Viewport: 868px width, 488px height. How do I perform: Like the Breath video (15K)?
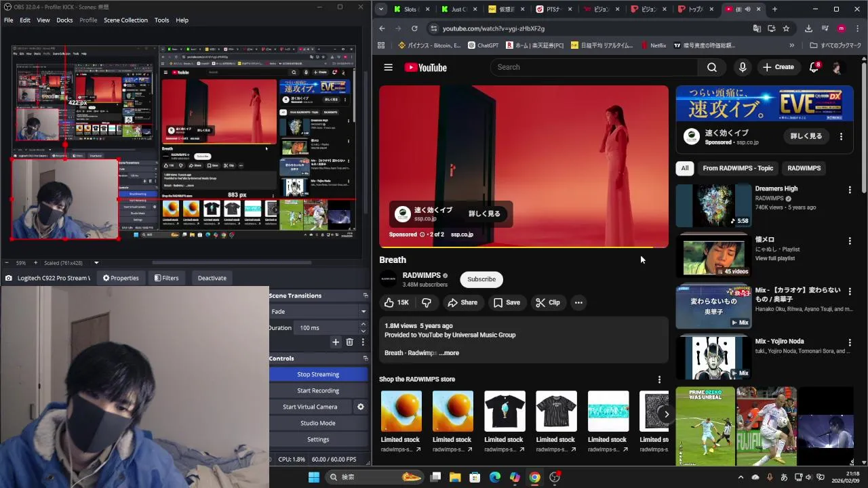[x=396, y=302]
